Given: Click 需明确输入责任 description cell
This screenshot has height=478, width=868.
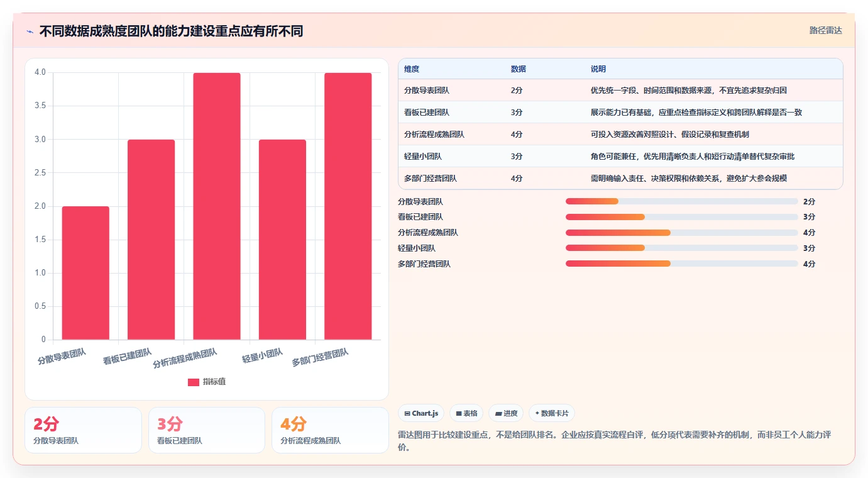Looking at the screenshot, I should click(689, 179).
